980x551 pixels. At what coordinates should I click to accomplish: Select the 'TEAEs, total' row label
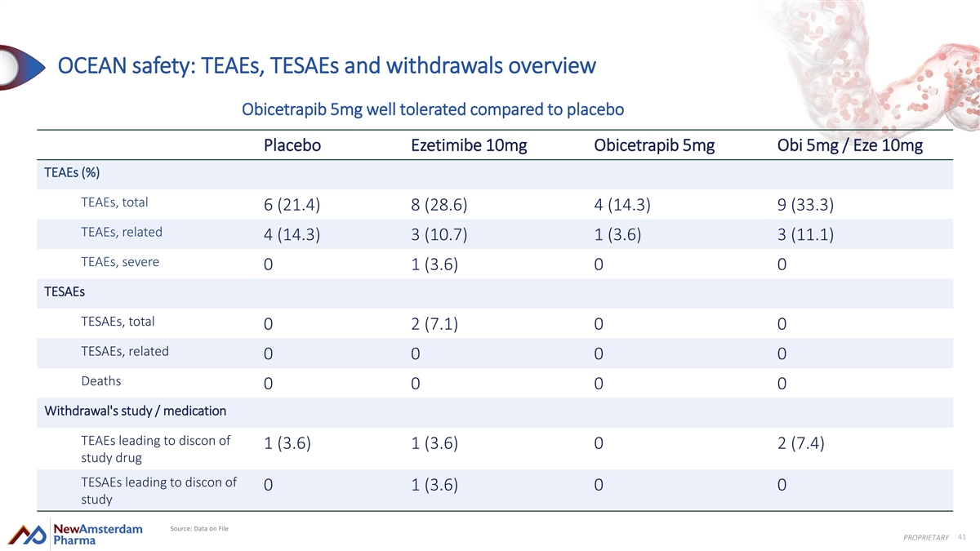[114, 202]
